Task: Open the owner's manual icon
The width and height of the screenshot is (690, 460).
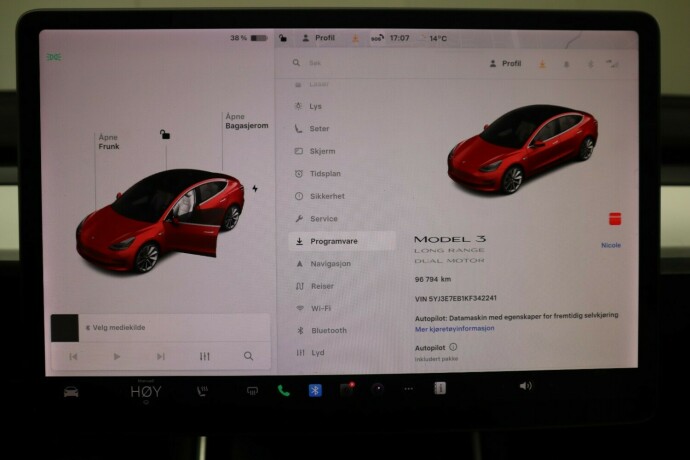Action: coord(440,388)
